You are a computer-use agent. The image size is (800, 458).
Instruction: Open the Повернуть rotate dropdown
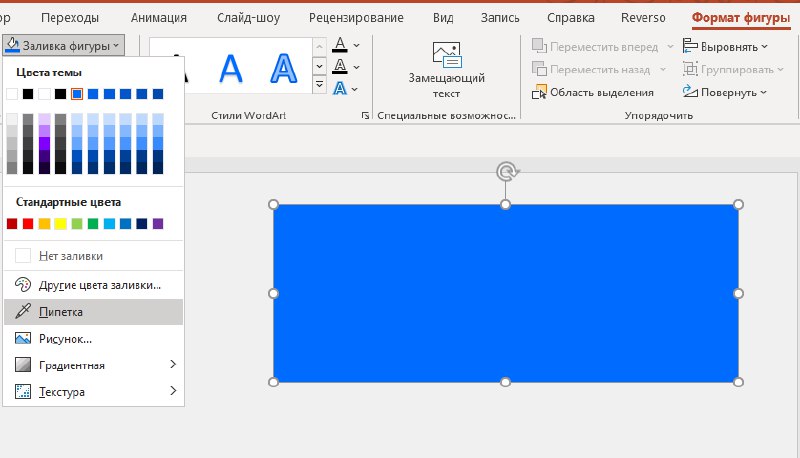725,92
